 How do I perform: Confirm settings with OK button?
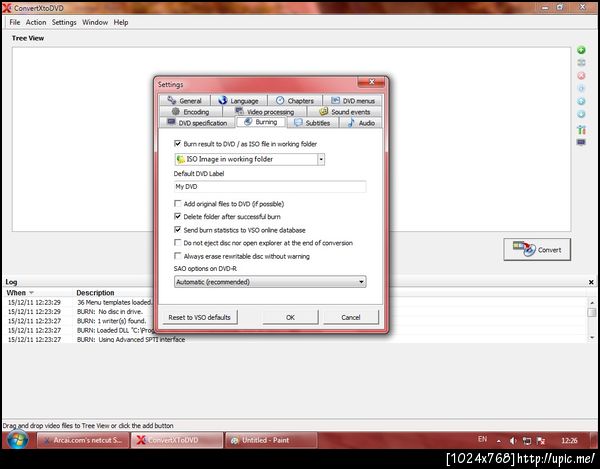coord(290,318)
